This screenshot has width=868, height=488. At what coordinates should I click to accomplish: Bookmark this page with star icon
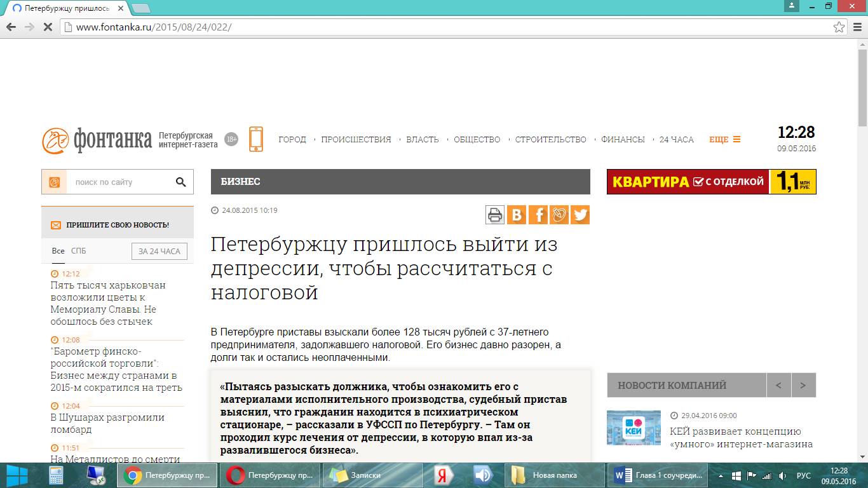click(x=839, y=27)
